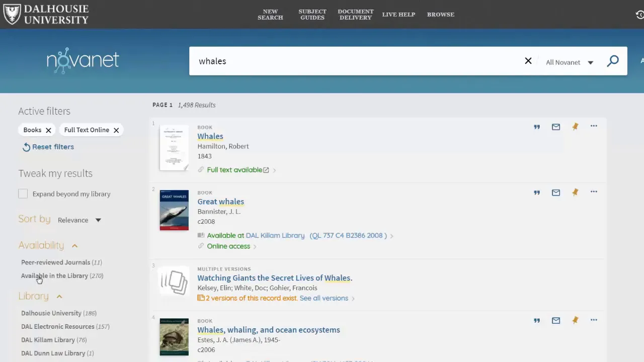Open Subject Guides menu item

(312, 15)
